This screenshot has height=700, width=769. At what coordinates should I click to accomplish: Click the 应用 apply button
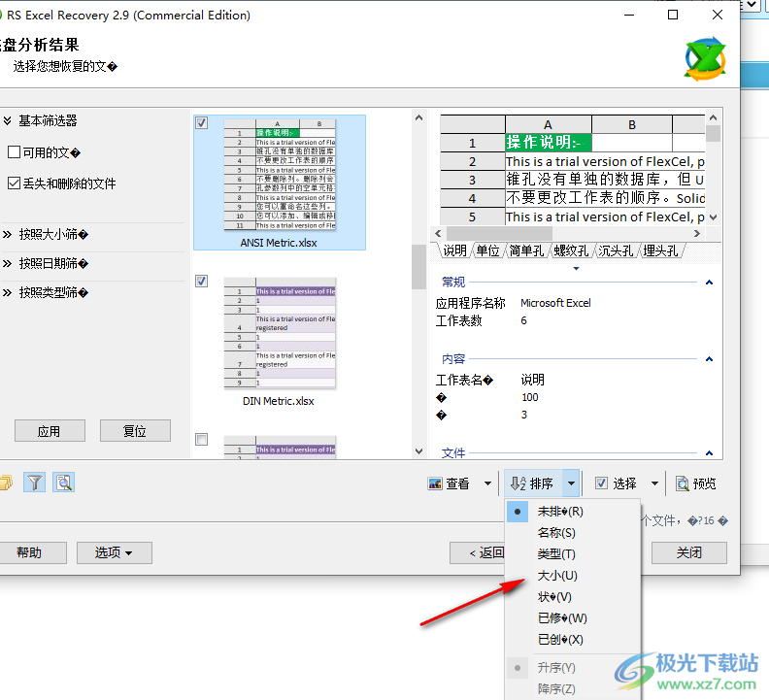click(x=50, y=431)
